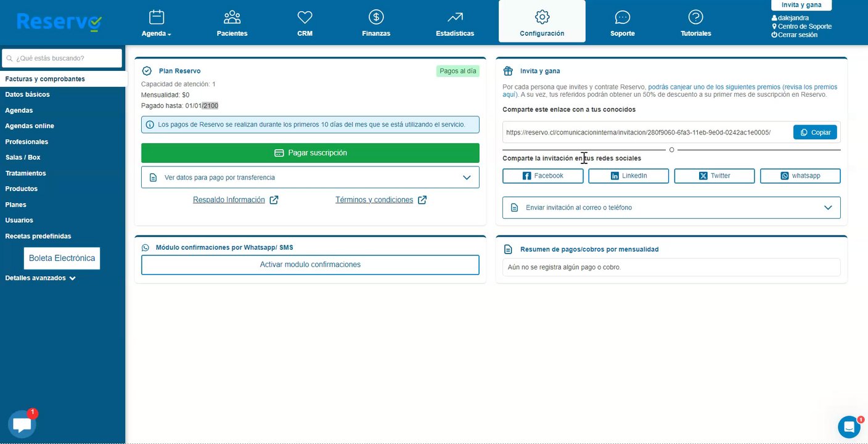868x444 pixels.
Task: Click 'Aún no se registra algún pago o cobro.'
Action: click(x=564, y=267)
